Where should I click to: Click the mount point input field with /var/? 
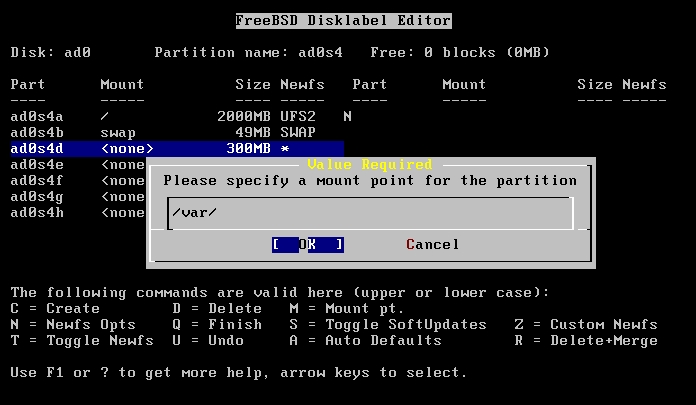(371, 213)
